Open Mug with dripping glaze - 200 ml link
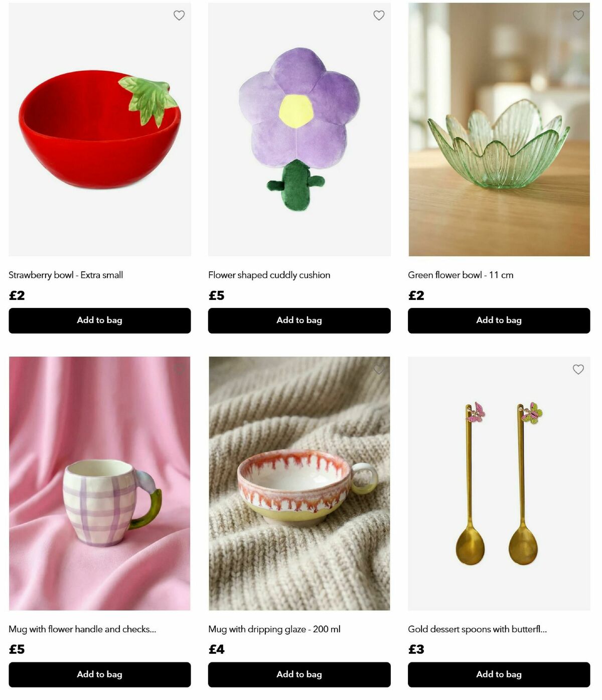Image resolution: width=602 pixels, height=700 pixels. (x=274, y=629)
